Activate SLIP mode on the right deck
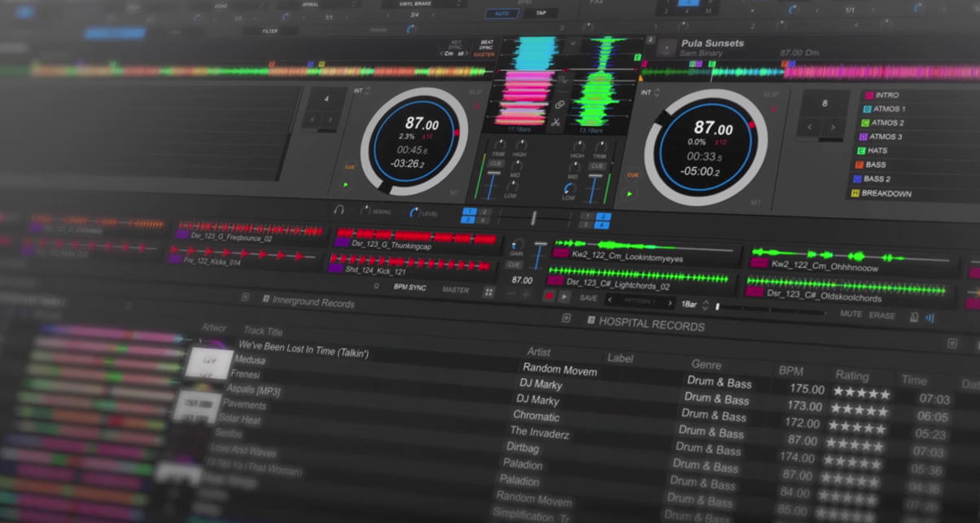Image resolution: width=980 pixels, height=523 pixels. (x=770, y=94)
